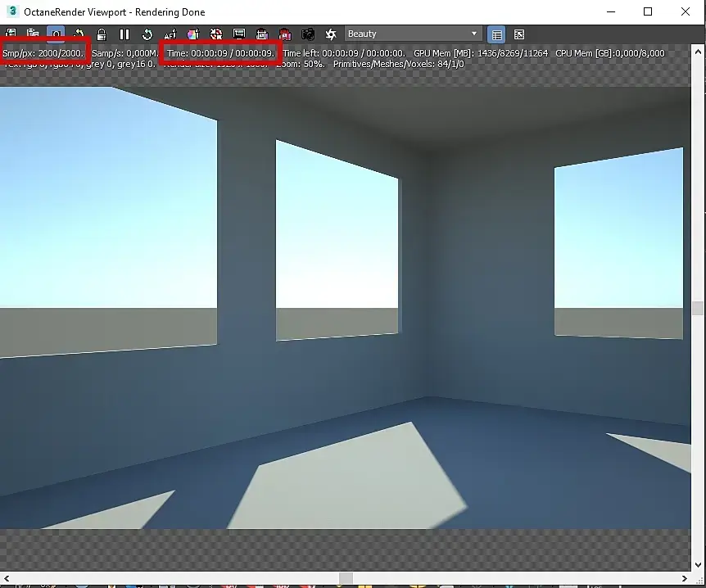This screenshot has width=706, height=588.
Task: Click the horizontal scrollbar left arrow
Action: pos(7,578)
